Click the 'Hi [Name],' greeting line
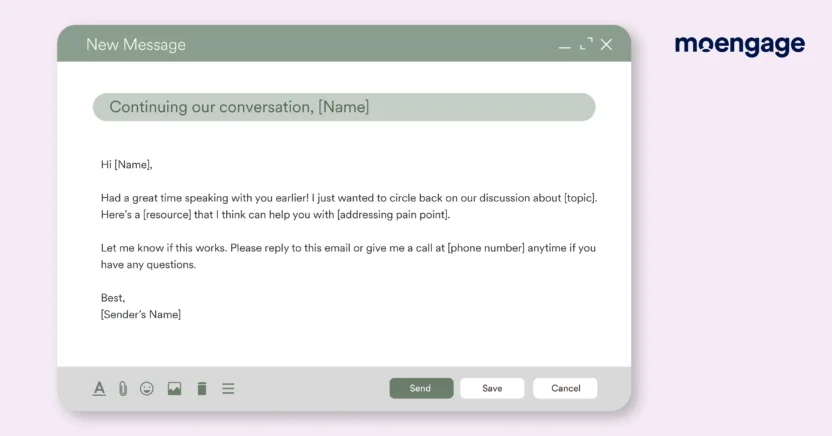The width and height of the screenshot is (832, 436). [x=126, y=165]
